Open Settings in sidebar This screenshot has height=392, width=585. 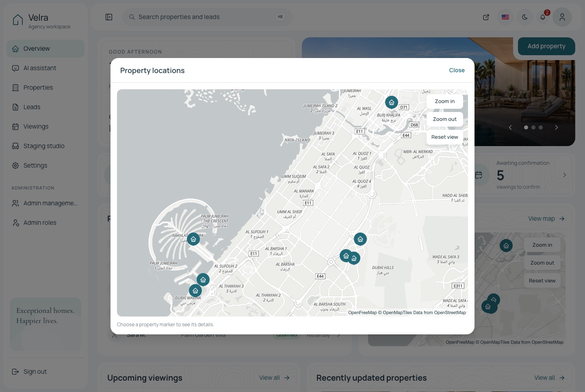(45, 166)
